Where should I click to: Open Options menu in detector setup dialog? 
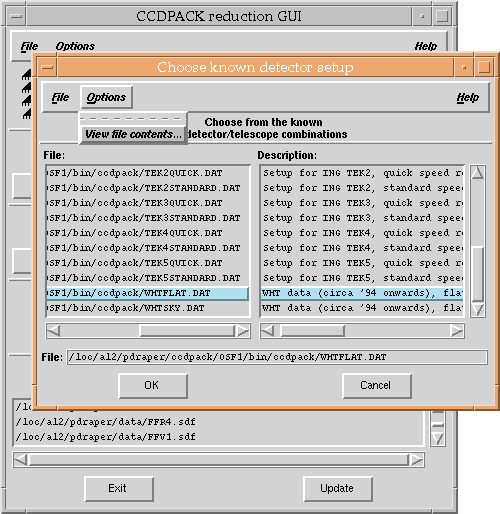coord(106,97)
